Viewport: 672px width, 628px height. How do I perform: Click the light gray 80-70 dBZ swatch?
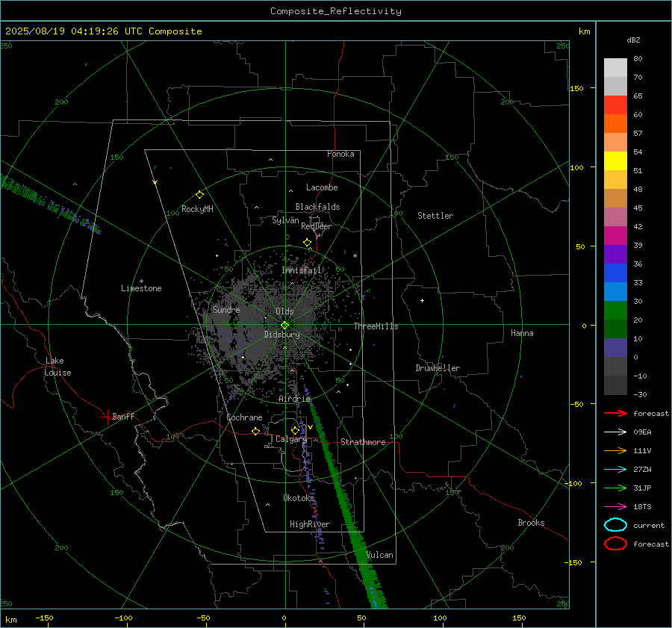pos(615,68)
